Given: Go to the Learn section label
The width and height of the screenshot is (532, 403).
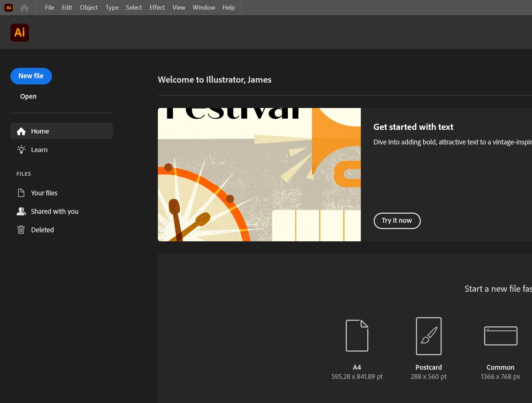Looking at the screenshot, I should click(x=39, y=150).
